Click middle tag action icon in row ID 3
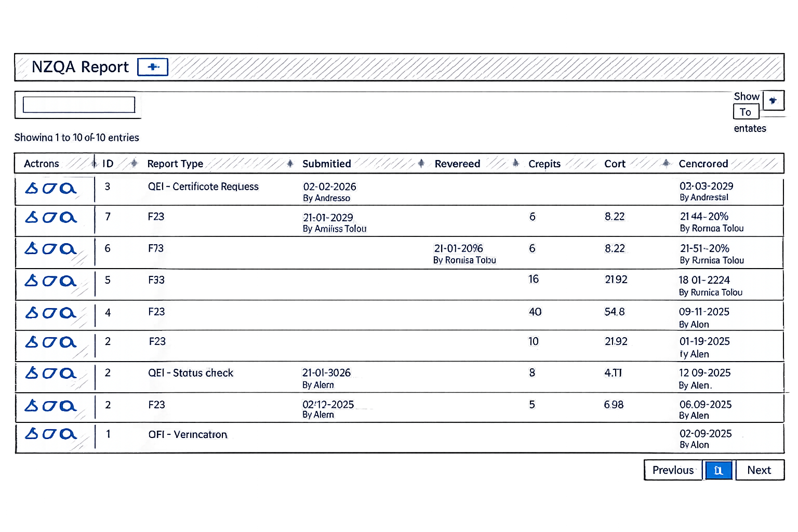798x532 pixels. point(49,188)
